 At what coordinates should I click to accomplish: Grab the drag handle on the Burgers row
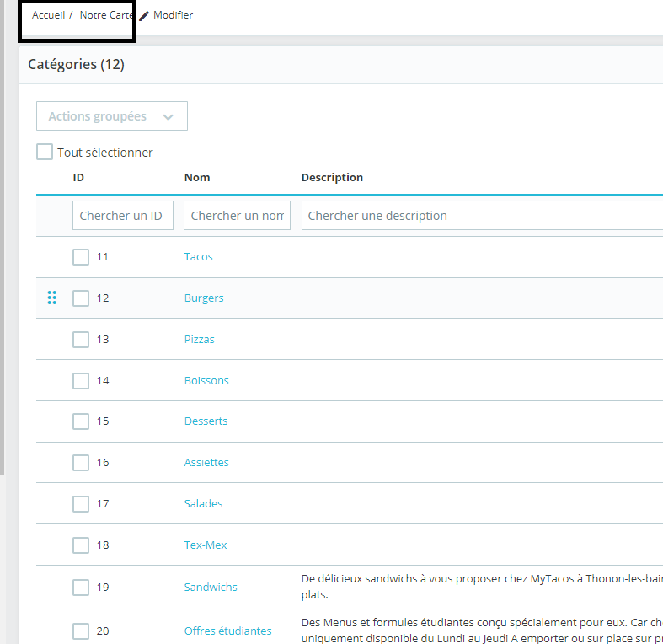point(52,298)
